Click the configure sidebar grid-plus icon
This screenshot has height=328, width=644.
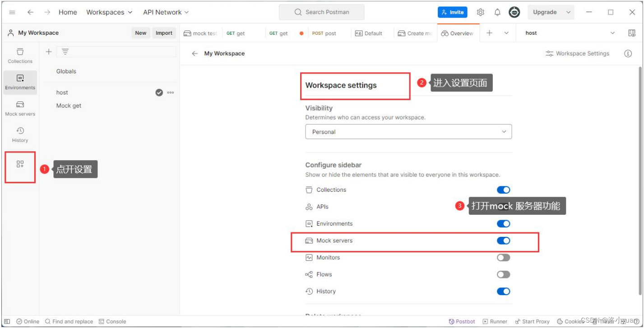[x=20, y=164]
